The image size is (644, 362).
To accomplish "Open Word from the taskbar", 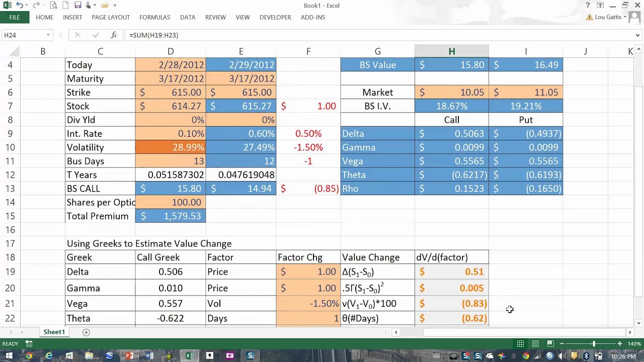I will [x=149, y=356].
